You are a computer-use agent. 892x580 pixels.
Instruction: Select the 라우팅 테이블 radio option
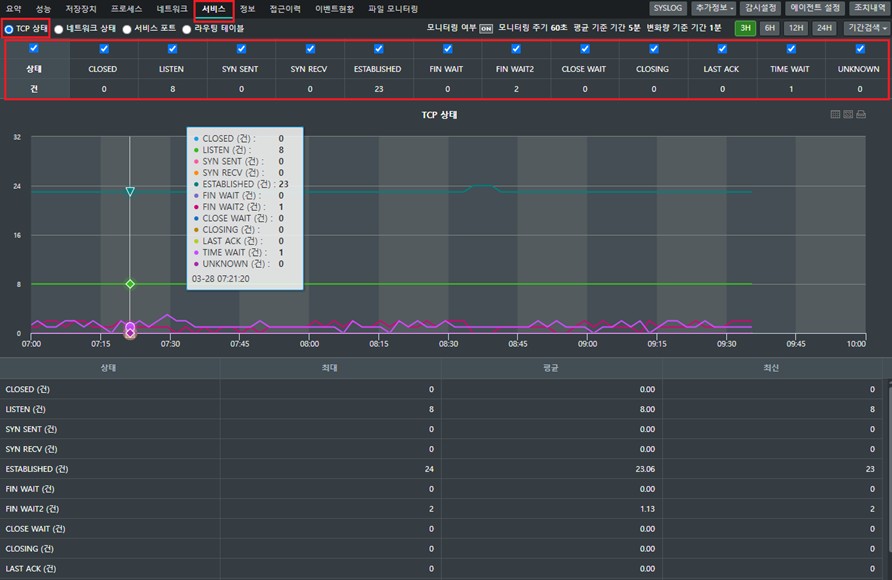pos(187,29)
